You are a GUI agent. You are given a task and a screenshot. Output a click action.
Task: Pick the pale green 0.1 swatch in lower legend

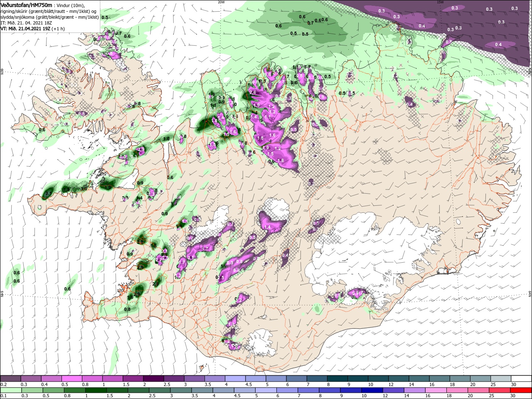tap(10, 390)
